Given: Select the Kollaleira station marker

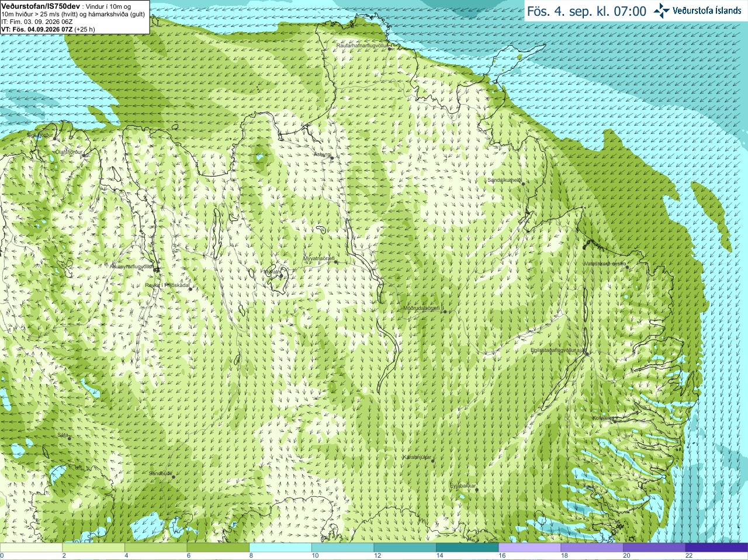Looking at the screenshot, I should 614,419.
